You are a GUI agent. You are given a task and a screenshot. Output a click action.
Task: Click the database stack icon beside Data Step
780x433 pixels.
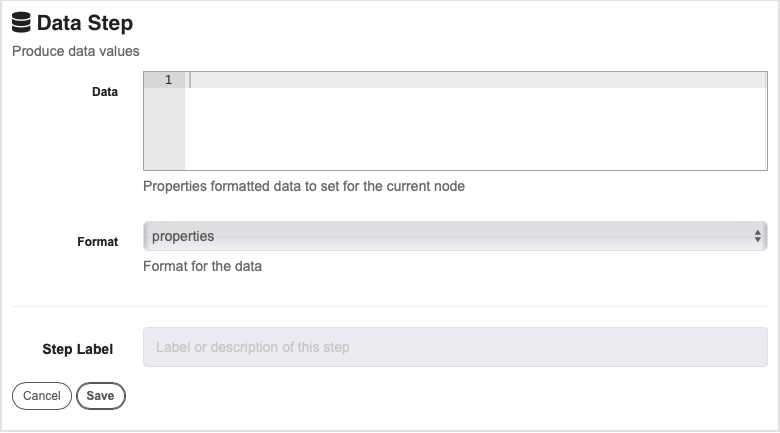tap(21, 23)
